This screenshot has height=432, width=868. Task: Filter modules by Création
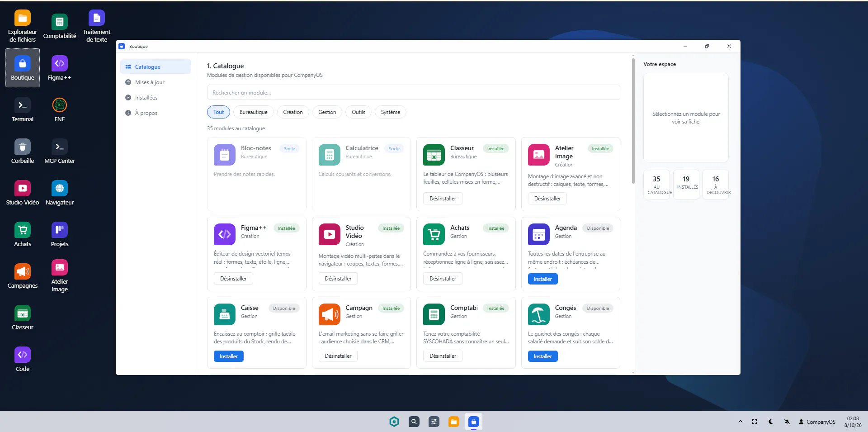coord(293,112)
